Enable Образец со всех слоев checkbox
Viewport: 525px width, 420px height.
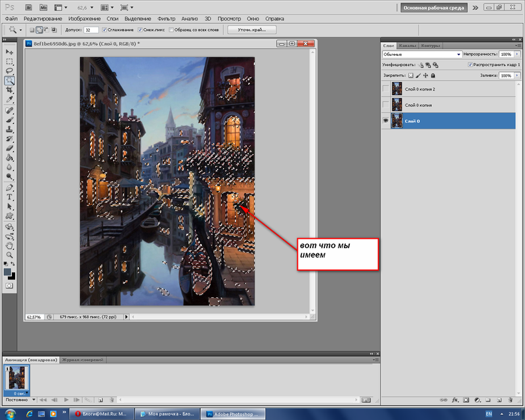click(171, 30)
